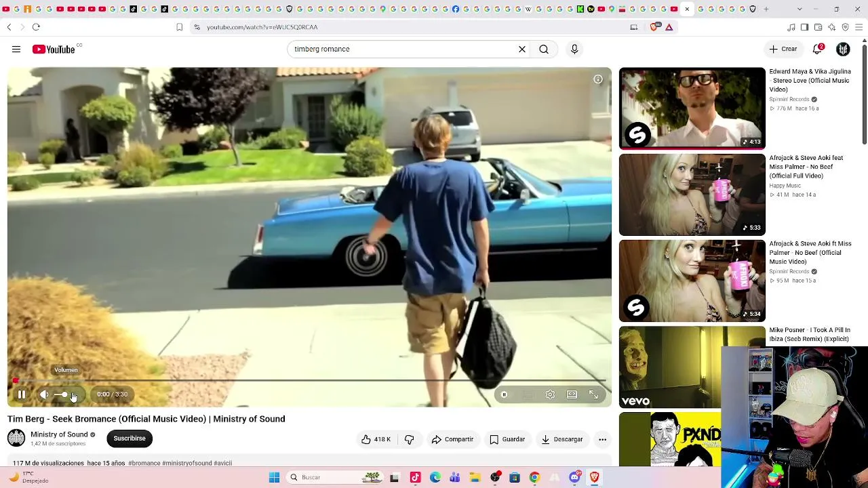Click the video progress bar
Screen dimensions: 868x488
[x=309, y=381]
